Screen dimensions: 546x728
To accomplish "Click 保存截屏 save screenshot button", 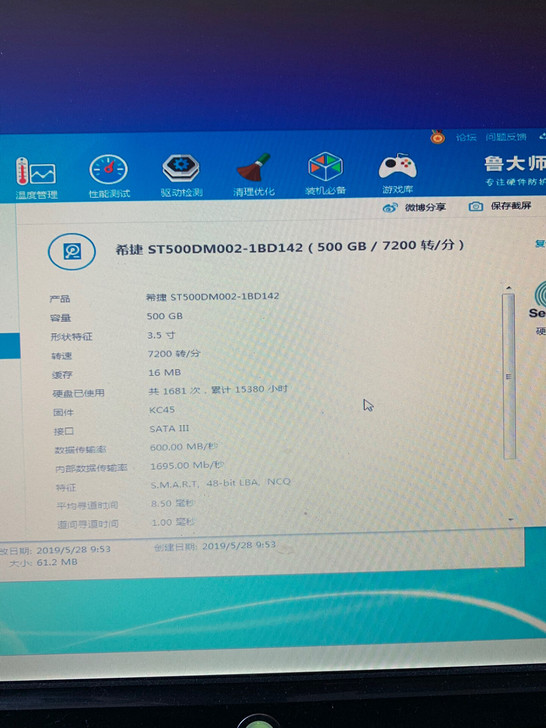I will pyautogui.click(x=500, y=206).
